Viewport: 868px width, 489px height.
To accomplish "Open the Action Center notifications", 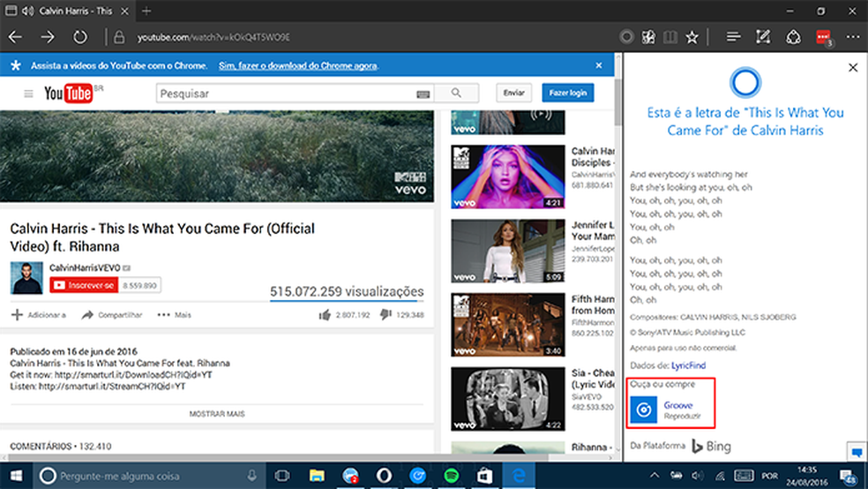I will (848, 477).
